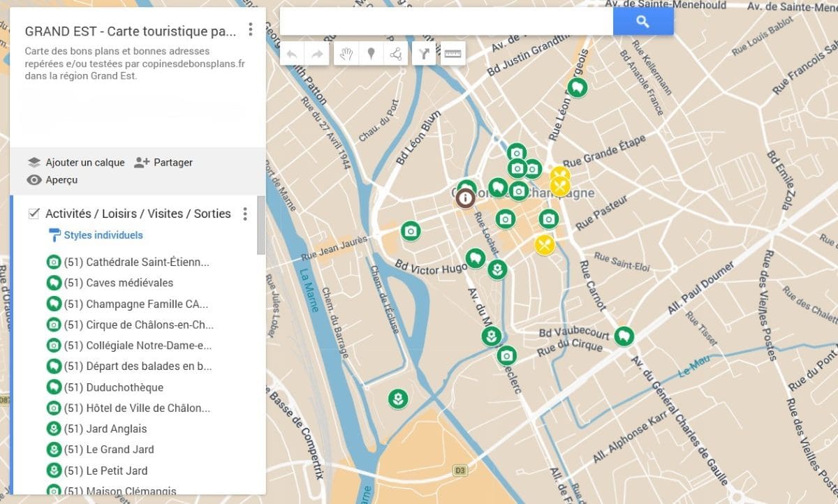838x504 pixels.
Task: Click the undo arrow in map toolbar
Action: 293,54
